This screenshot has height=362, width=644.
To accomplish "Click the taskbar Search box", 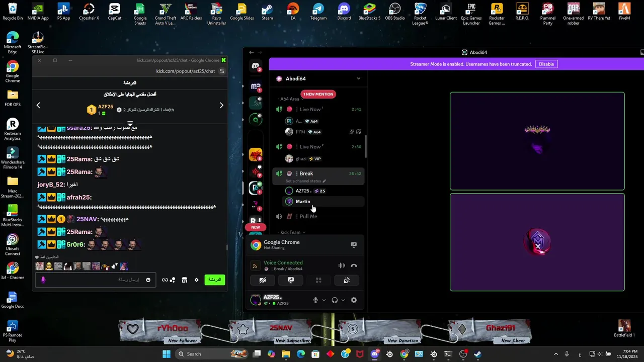I will (212, 354).
